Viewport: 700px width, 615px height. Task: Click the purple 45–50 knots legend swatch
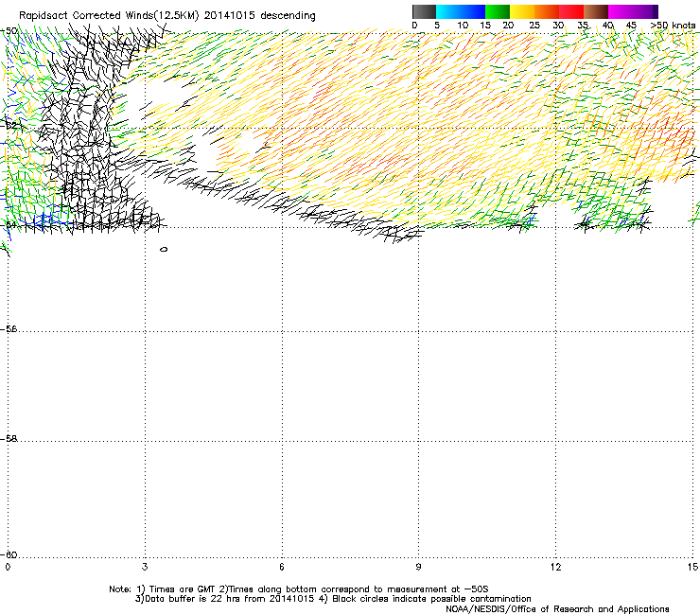click(x=645, y=11)
